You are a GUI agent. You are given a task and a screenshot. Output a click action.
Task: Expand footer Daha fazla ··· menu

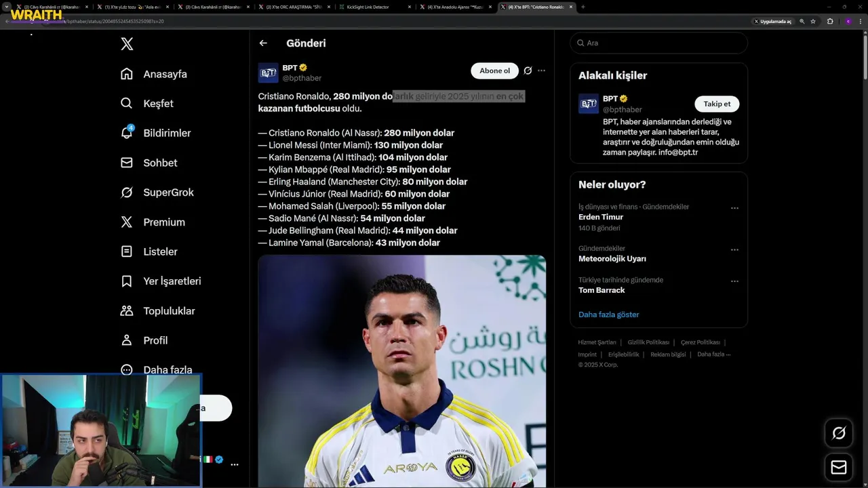(x=713, y=354)
